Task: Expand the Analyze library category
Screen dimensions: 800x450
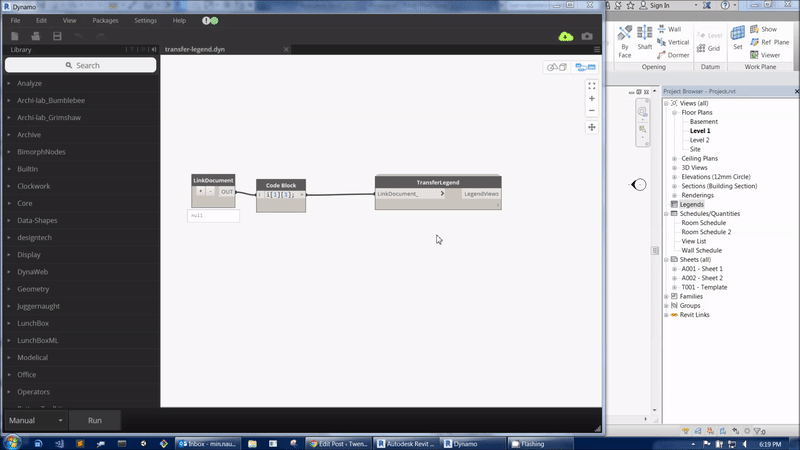Action: (9, 83)
